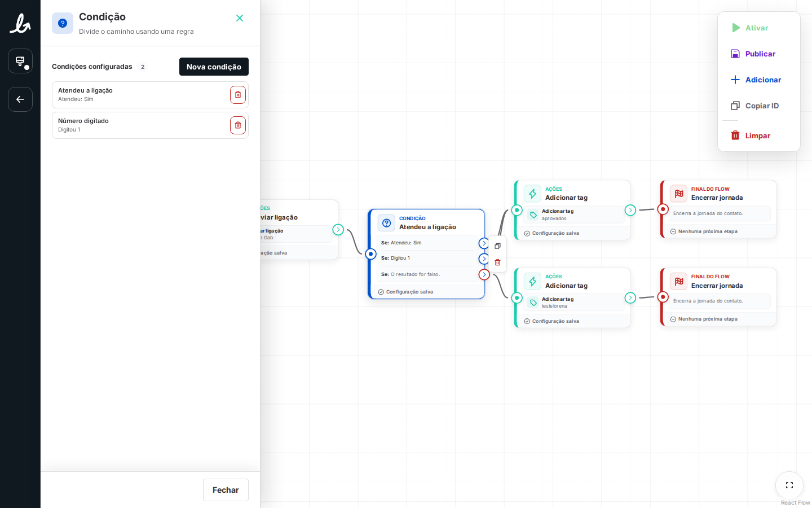Duplicate the condition node with the copy icon
Image resolution: width=812 pixels, height=508 pixels.
click(497, 246)
